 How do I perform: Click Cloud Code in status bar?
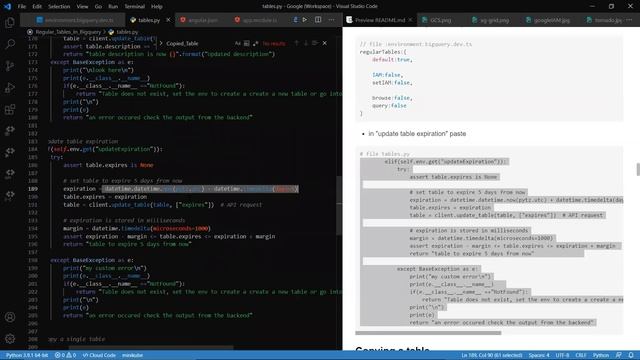point(99,355)
